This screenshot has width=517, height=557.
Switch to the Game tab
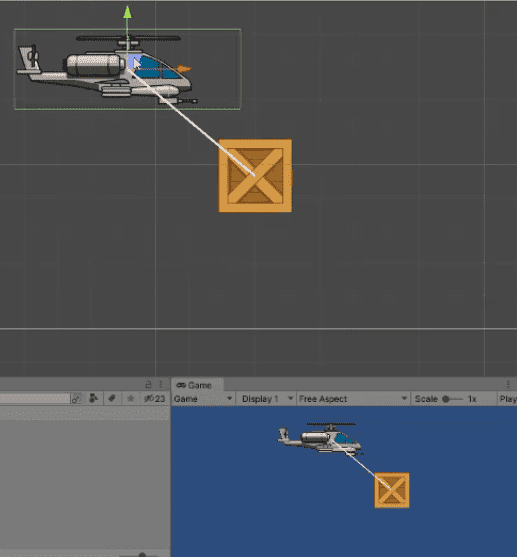click(x=194, y=385)
